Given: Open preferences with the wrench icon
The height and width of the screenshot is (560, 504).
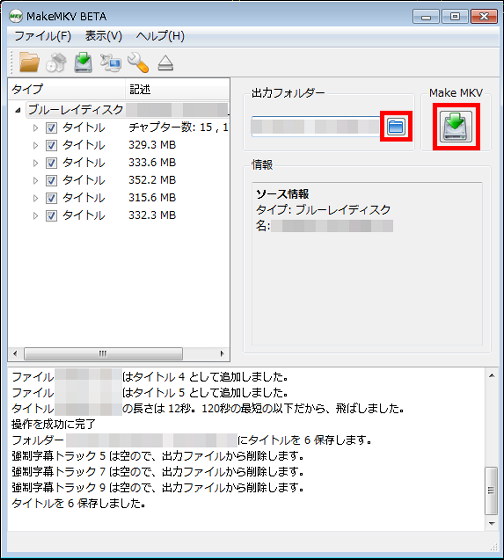Looking at the screenshot, I should point(138,62).
